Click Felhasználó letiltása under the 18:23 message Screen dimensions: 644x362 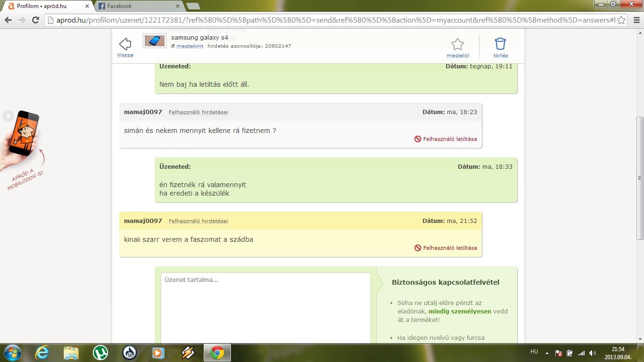pos(446,139)
